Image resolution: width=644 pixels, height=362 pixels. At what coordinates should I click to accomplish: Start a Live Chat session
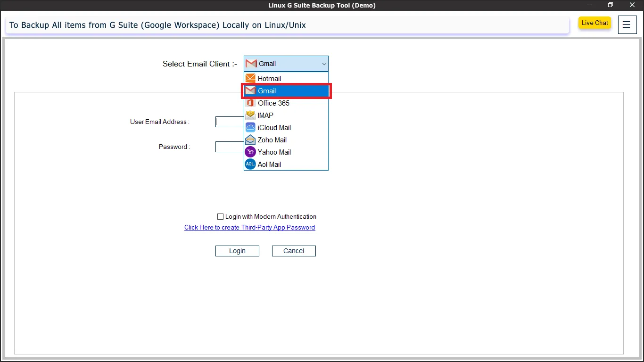click(595, 23)
